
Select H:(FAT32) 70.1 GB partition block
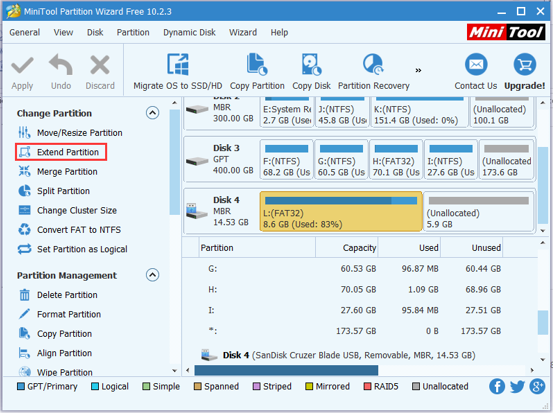[396, 159]
